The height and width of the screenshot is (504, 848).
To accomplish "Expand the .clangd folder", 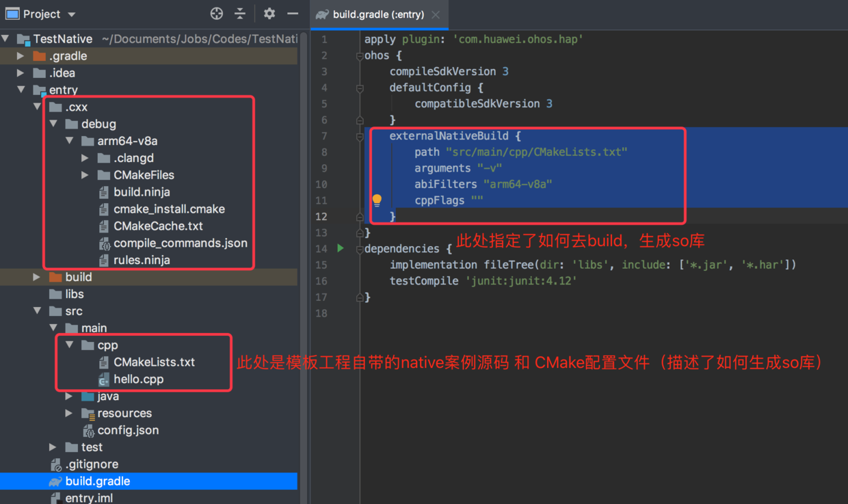I will (x=85, y=158).
